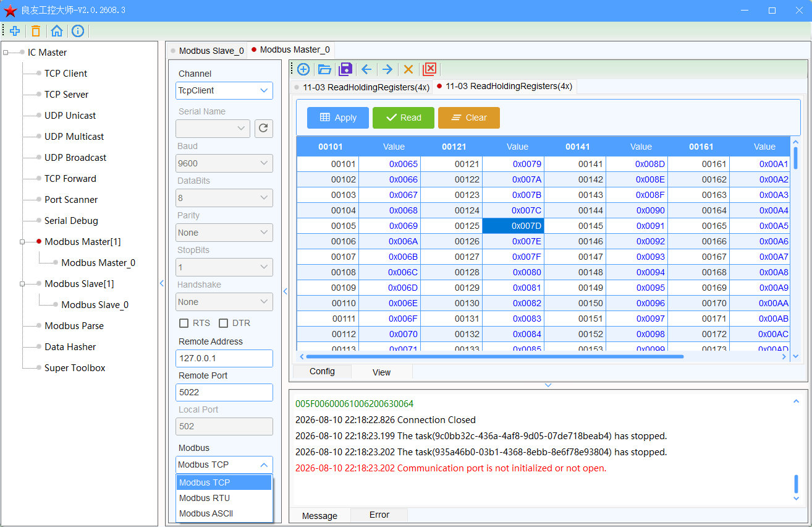Collapse the IC Master root node
The image size is (812, 527).
coord(6,53)
